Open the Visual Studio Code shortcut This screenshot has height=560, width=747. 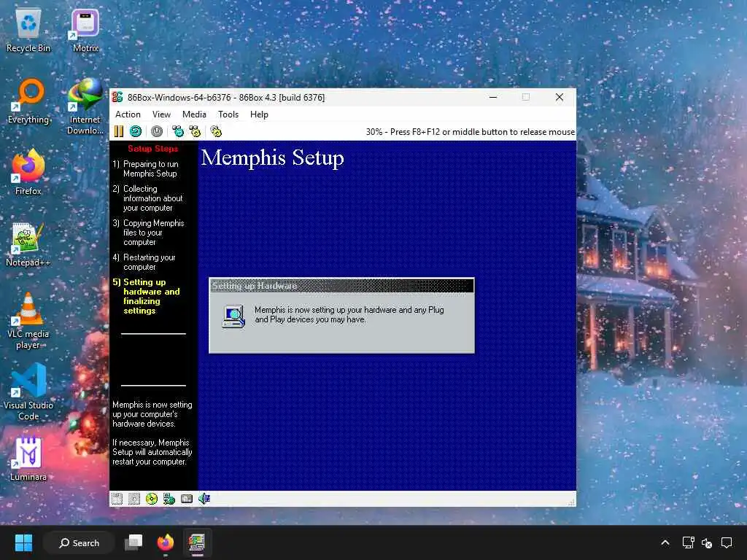(x=28, y=392)
